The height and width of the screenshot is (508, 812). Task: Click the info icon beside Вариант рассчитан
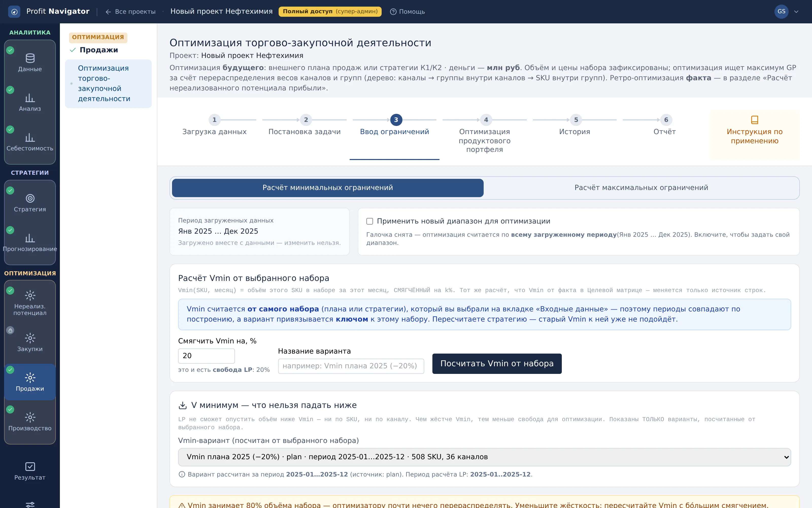(182, 474)
